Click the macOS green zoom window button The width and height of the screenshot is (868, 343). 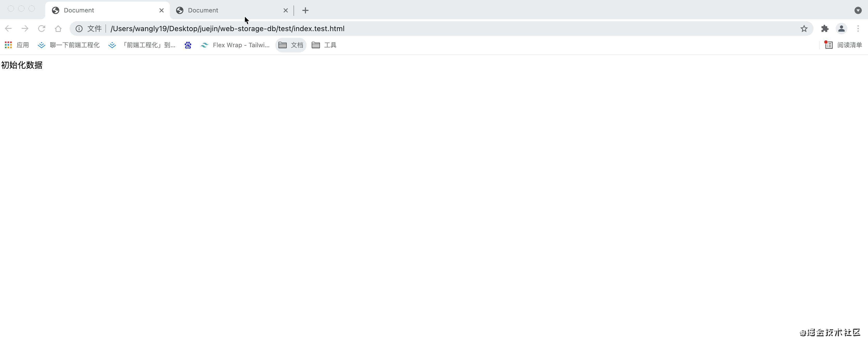point(32,9)
